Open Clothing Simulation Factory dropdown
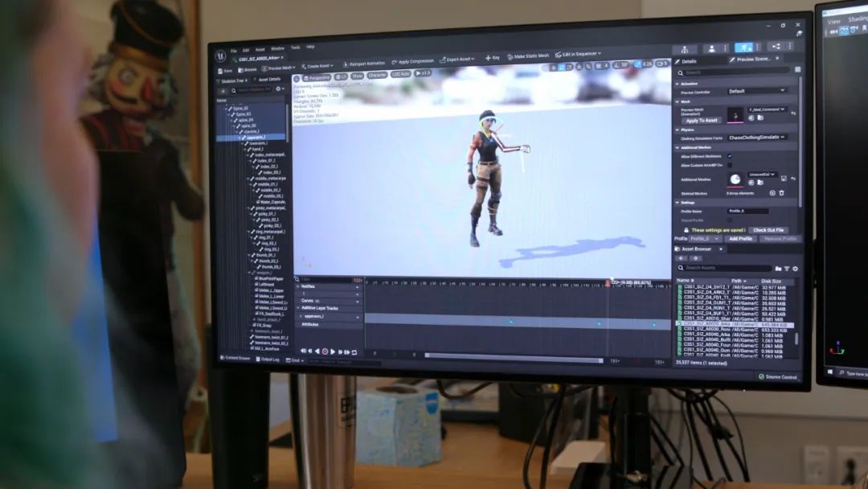 point(756,138)
